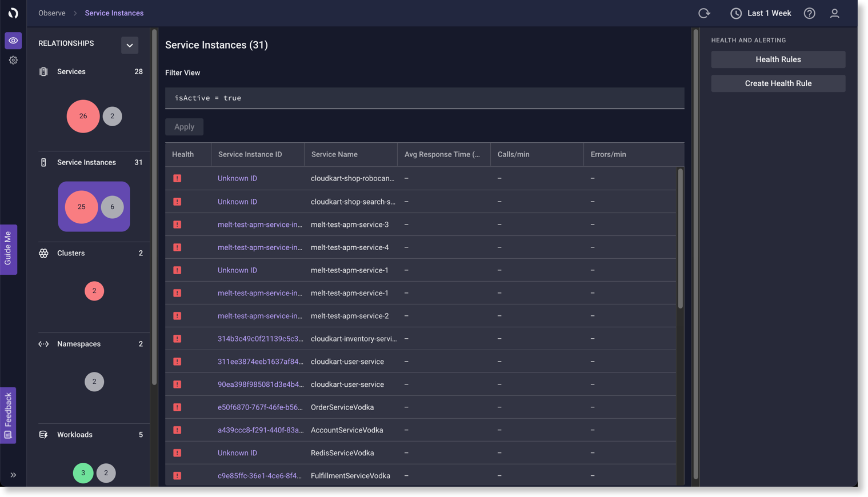Open the help question mark icon
The image size is (868, 497).
click(x=809, y=13)
